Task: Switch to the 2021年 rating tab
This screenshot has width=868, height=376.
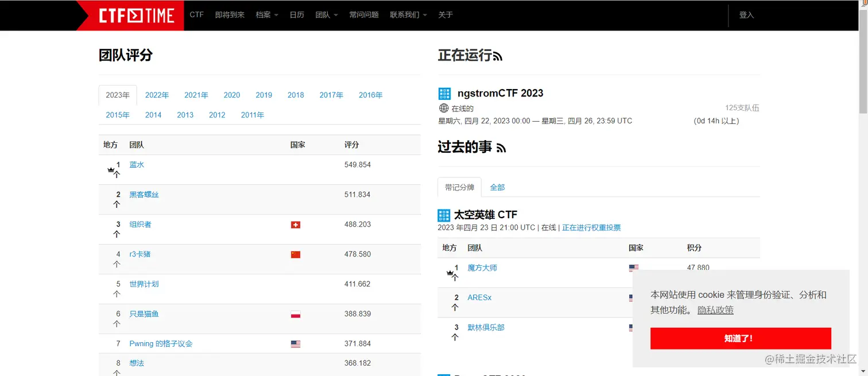Action: 196,95
